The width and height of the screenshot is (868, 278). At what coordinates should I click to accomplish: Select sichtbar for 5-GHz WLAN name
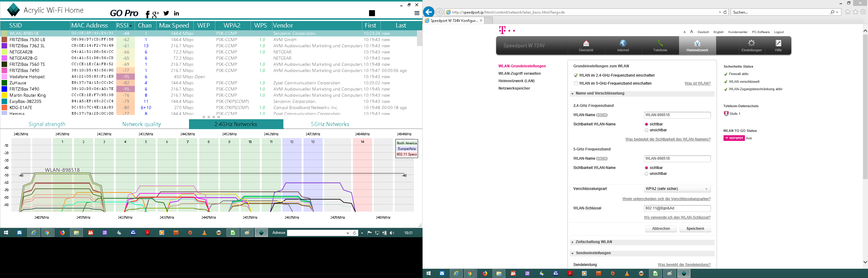click(x=646, y=168)
